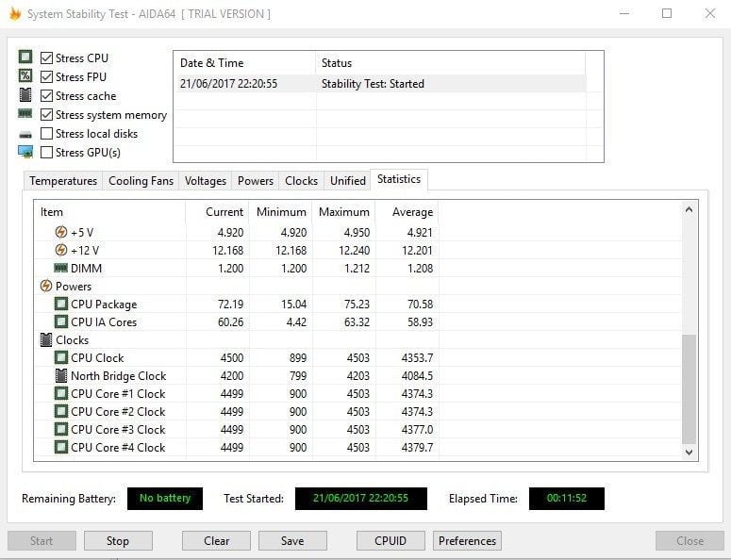The image size is (731, 560).
Task: Click the CPU IA Cores chip icon
Action: (x=61, y=321)
